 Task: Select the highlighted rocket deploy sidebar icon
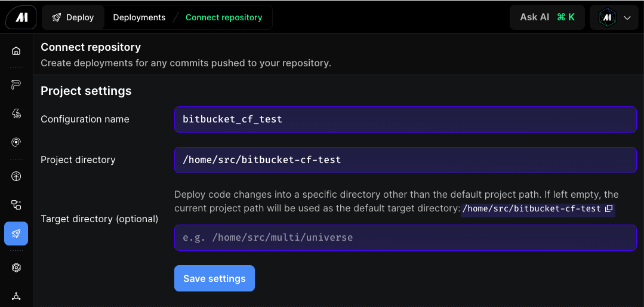(x=16, y=234)
